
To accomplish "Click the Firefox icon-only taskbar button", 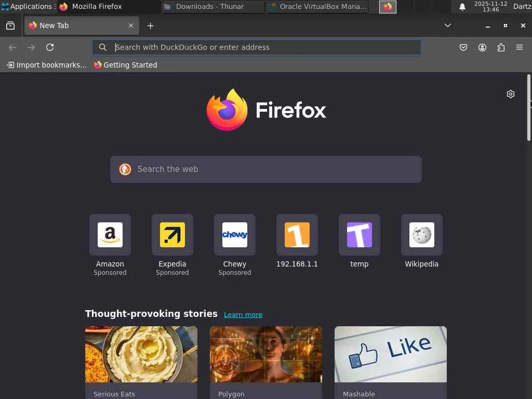I will click(388, 7).
